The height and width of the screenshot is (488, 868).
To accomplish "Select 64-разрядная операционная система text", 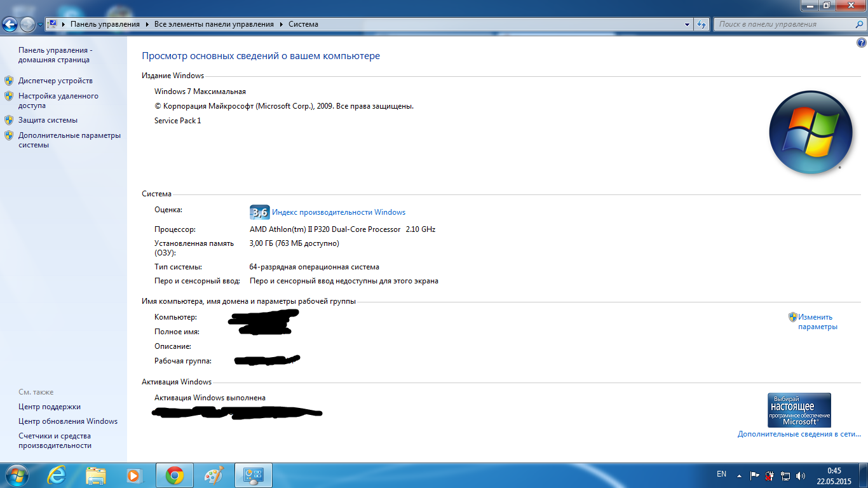I will [x=315, y=267].
